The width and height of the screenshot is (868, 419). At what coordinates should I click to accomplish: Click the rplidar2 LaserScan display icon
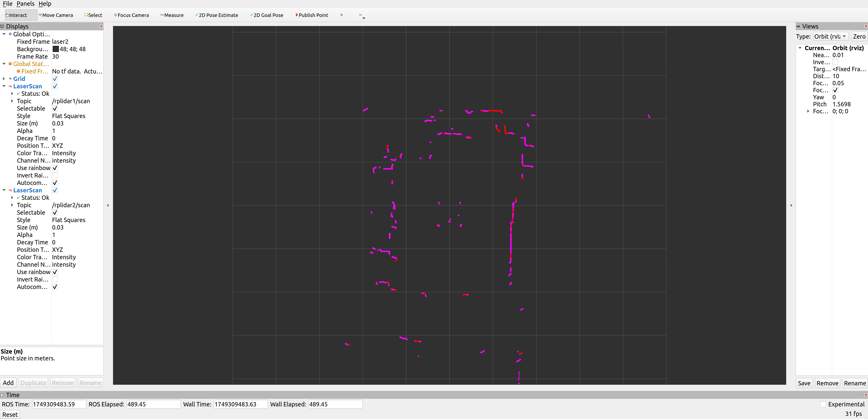point(10,190)
